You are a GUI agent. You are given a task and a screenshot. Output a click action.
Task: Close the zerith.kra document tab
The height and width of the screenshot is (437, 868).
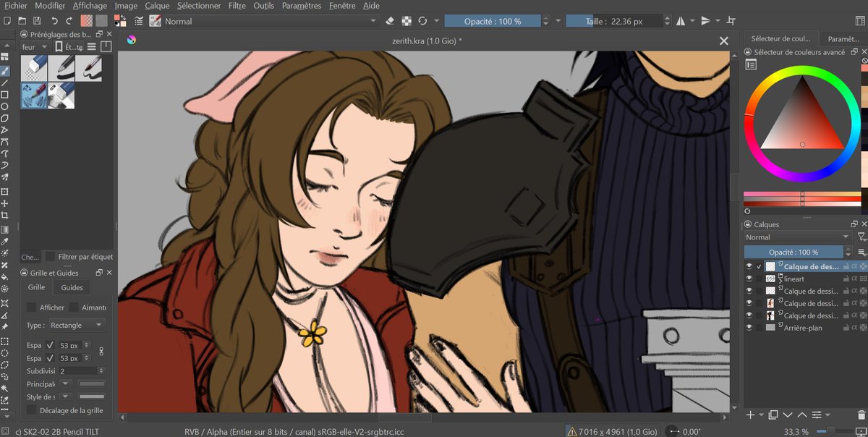pyautogui.click(x=723, y=41)
